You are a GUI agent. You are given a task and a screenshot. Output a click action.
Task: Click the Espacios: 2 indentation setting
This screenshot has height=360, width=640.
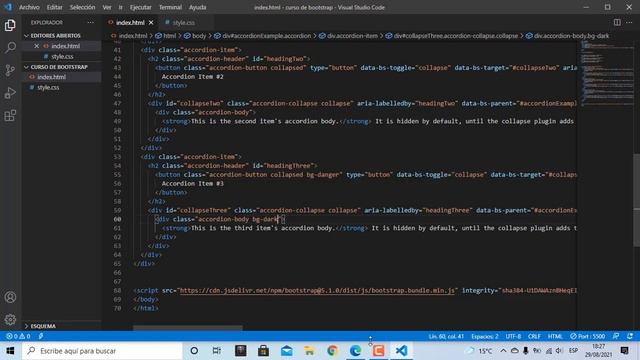(x=484, y=336)
